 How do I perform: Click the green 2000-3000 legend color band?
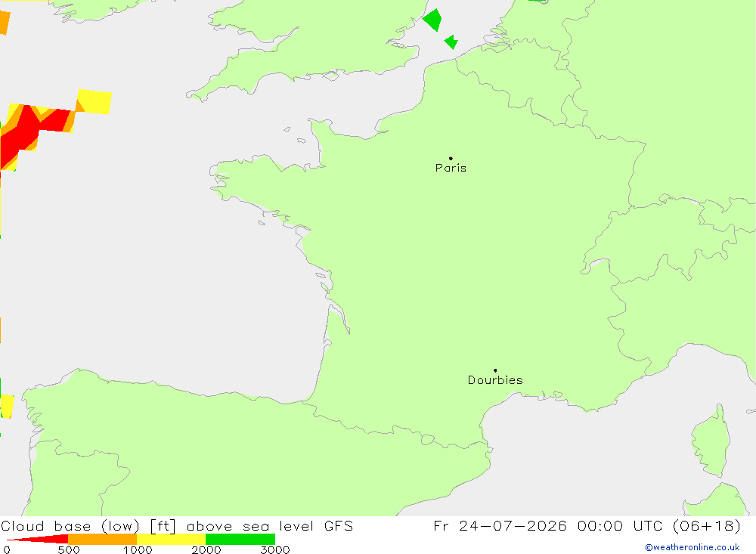(x=240, y=539)
